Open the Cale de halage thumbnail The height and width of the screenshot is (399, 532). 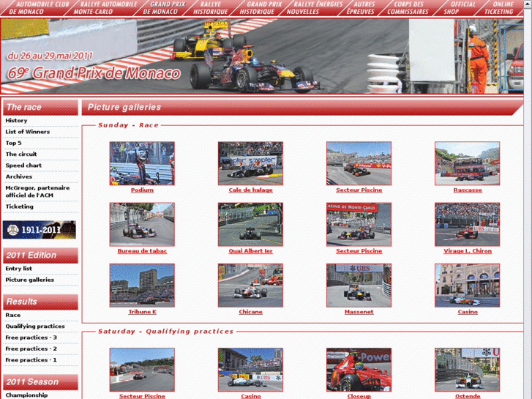[250, 163]
